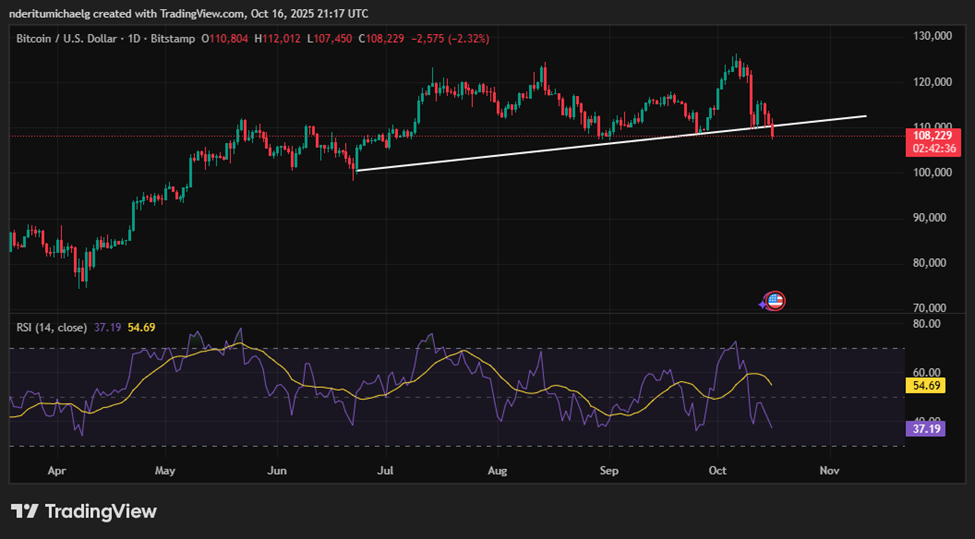This screenshot has height=539, width=975.
Task: Click the Bitstamp exchange name in the legend
Action: coord(175,38)
